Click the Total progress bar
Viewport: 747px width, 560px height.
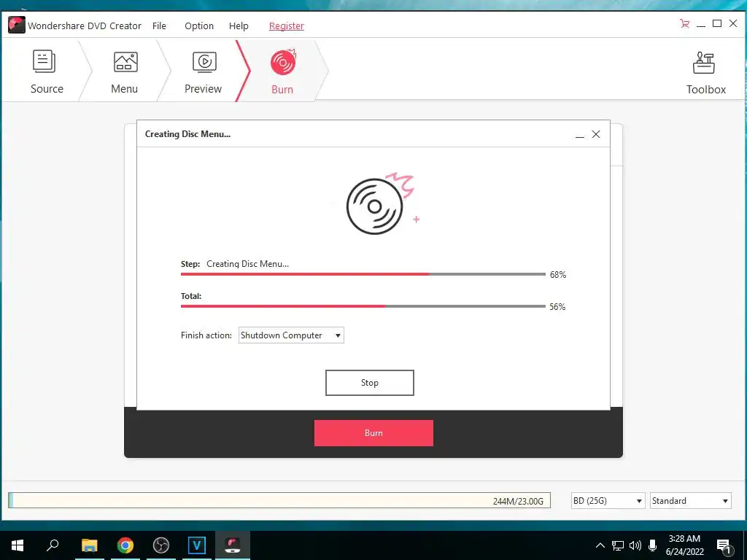click(x=363, y=306)
